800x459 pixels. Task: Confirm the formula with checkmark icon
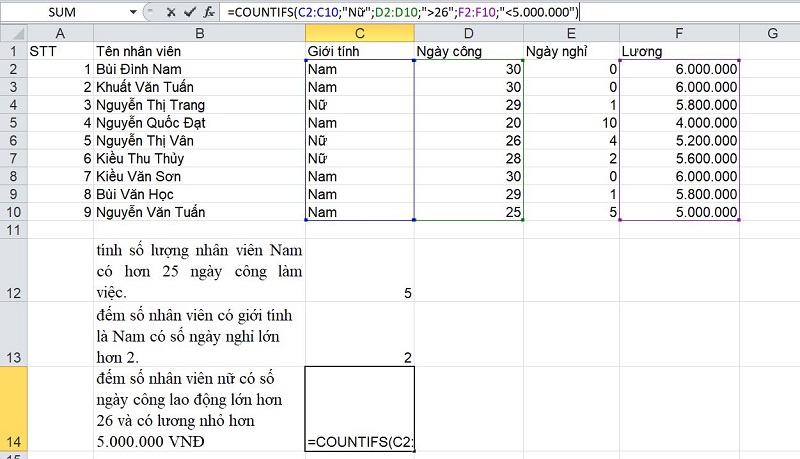(x=190, y=12)
